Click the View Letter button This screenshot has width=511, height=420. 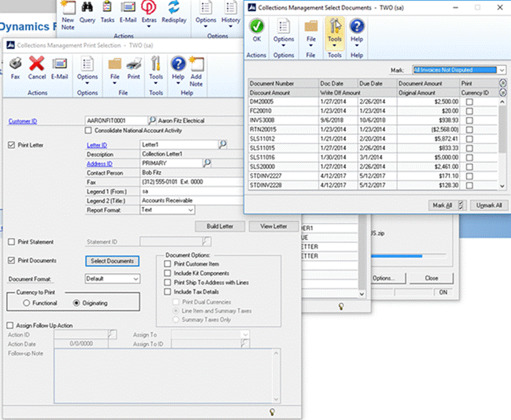pyautogui.click(x=274, y=226)
